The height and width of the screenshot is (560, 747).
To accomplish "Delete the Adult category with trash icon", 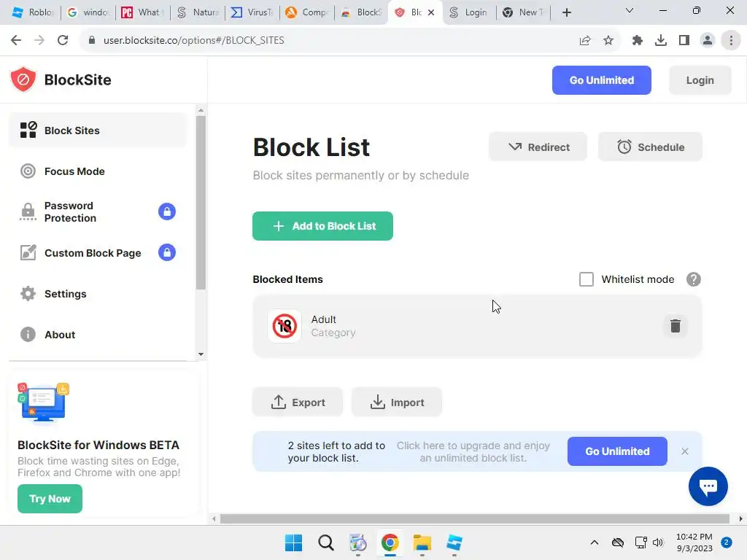I will pyautogui.click(x=675, y=326).
